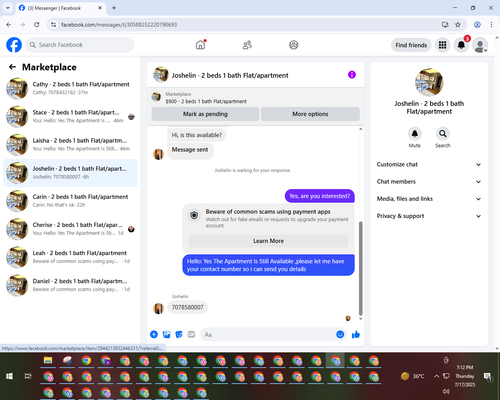
Task: Open Stace conversation
Action: click(70, 117)
